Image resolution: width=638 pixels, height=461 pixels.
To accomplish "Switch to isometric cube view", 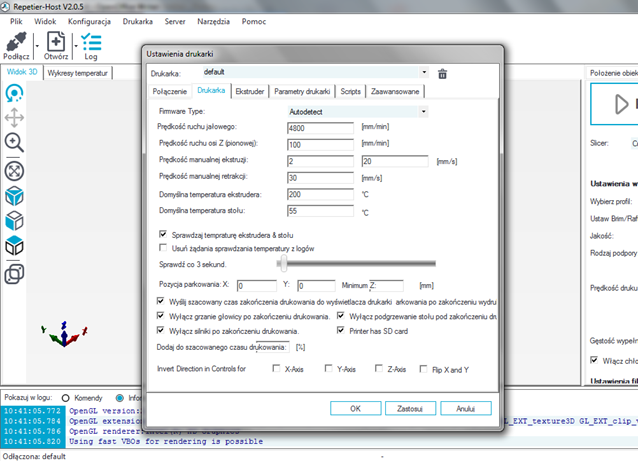I will (x=14, y=196).
